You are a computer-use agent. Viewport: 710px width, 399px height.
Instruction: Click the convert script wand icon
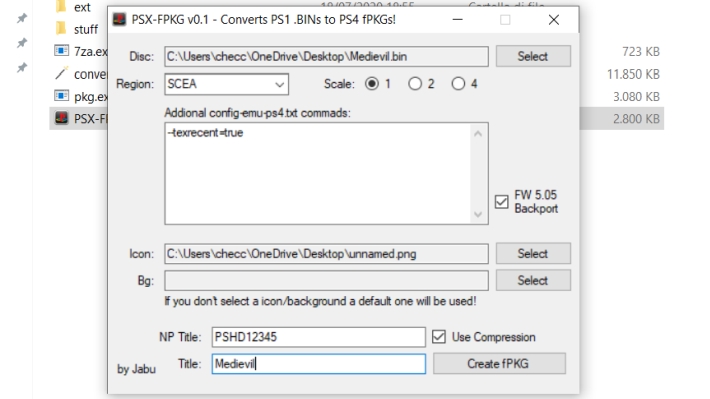click(62, 73)
